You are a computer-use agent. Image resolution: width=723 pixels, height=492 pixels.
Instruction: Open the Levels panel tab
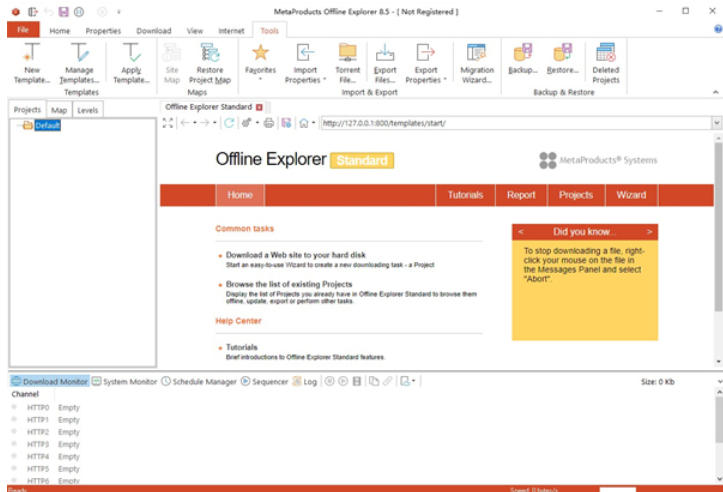pos(88,110)
